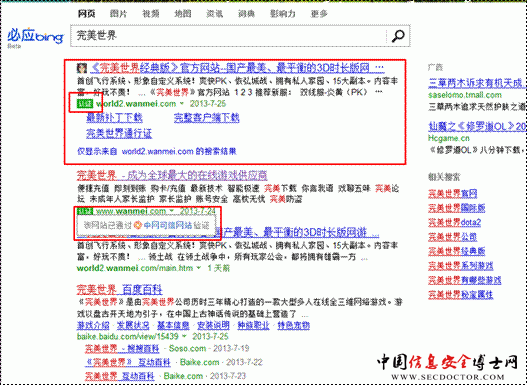This screenshot has width=527, height=385.
Task: Switch to the 地图 tab
Action: [x=183, y=14]
